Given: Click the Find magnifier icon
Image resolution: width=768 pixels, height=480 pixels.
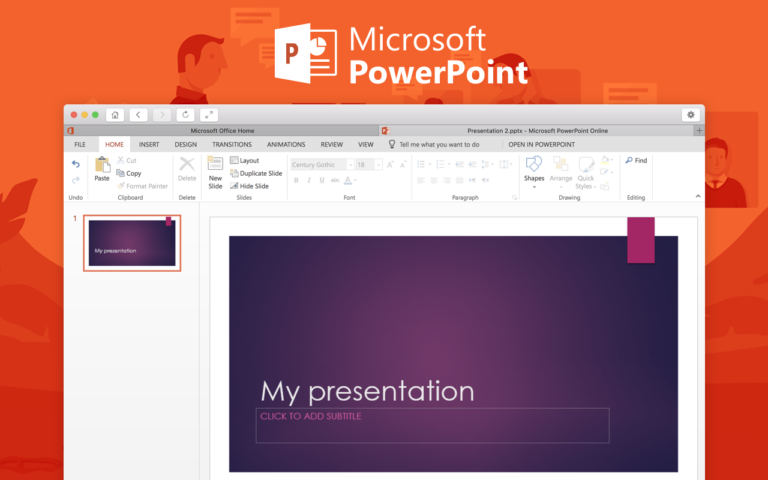Looking at the screenshot, I should coord(629,160).
